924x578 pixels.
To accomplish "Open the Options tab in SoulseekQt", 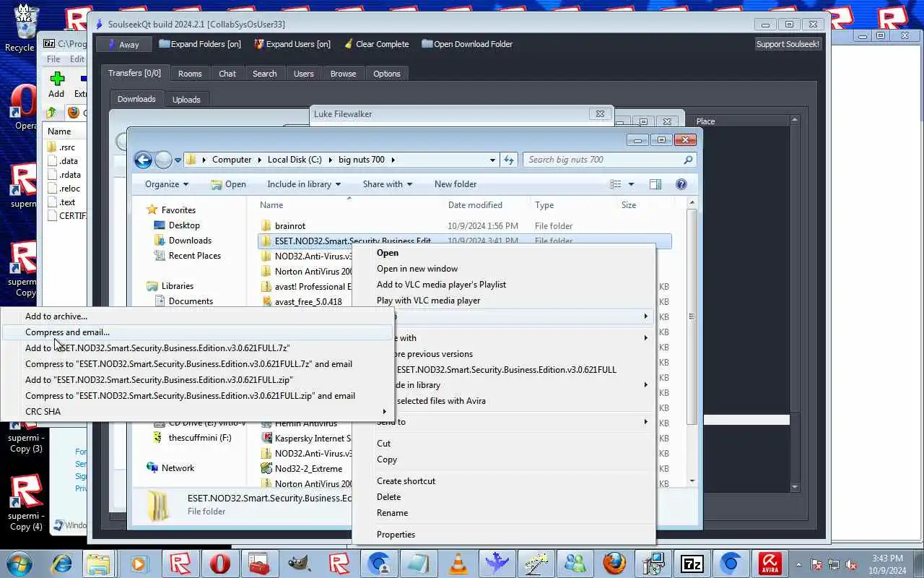I will 386,74.
